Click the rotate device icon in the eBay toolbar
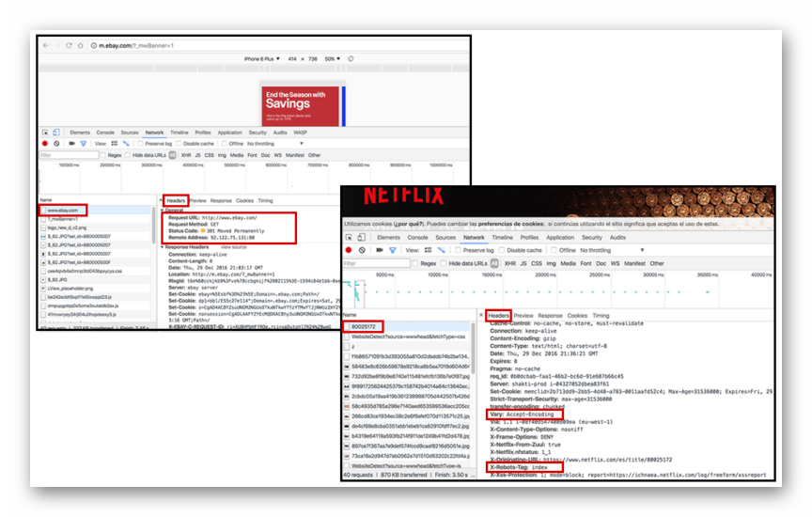 pyautogui.click(x=351, y=59)
